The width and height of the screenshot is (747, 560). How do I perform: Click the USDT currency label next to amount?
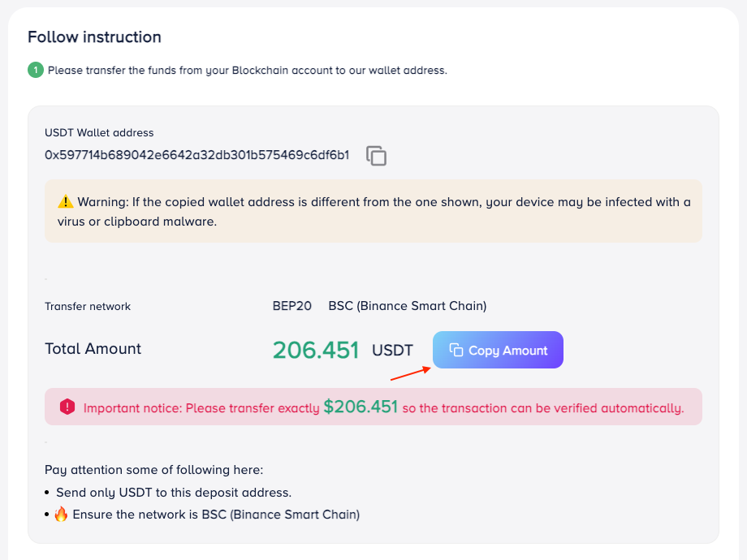(x=392, y=351)
